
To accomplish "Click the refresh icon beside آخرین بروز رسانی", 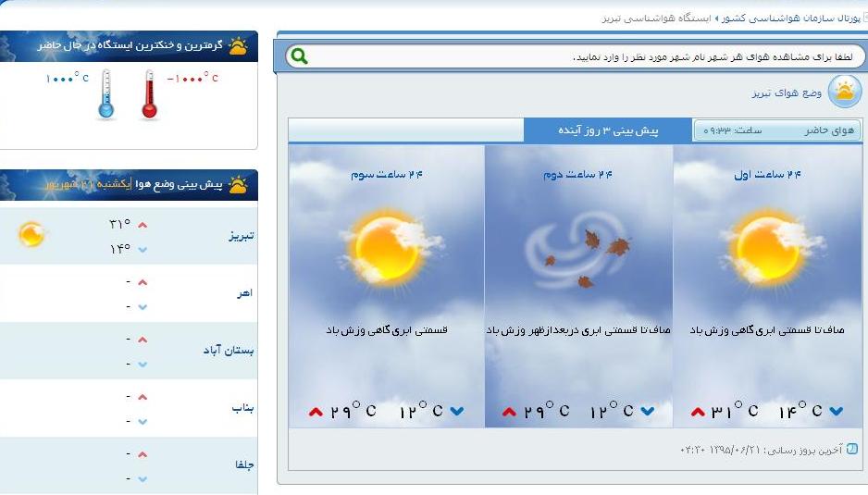I will [x=852, y=449].
